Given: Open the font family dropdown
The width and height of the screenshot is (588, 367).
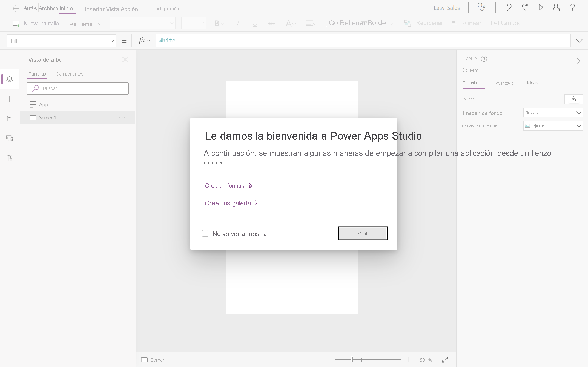Looking at the screenshot, I should [x=142, y=23].
